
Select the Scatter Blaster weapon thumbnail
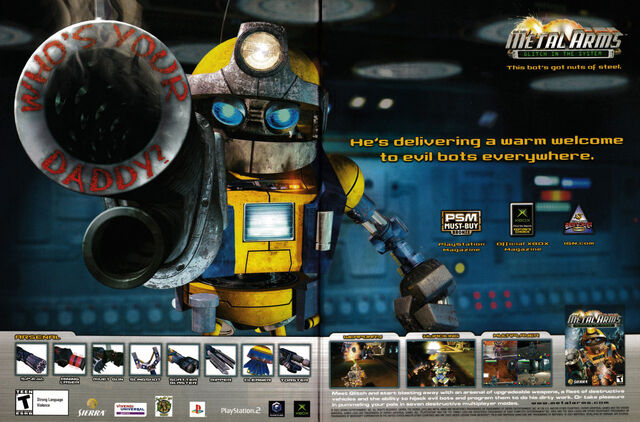(183, 359)
